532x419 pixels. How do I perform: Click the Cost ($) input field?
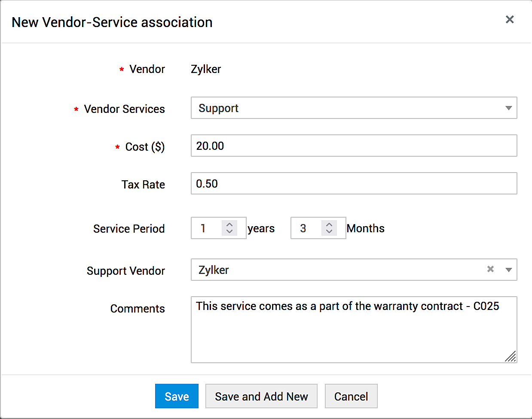(x=353, y=146)
